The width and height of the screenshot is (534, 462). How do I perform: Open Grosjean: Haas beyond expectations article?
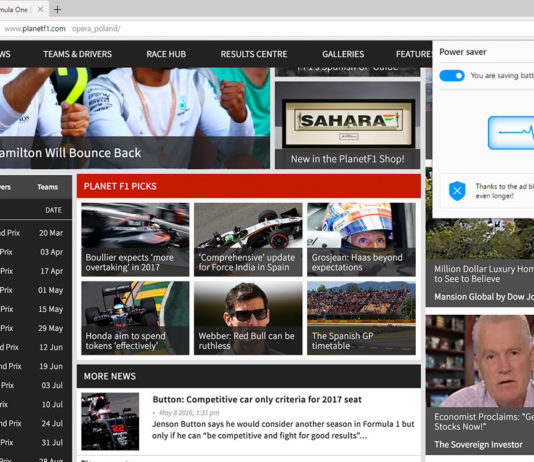pos(361,240)
